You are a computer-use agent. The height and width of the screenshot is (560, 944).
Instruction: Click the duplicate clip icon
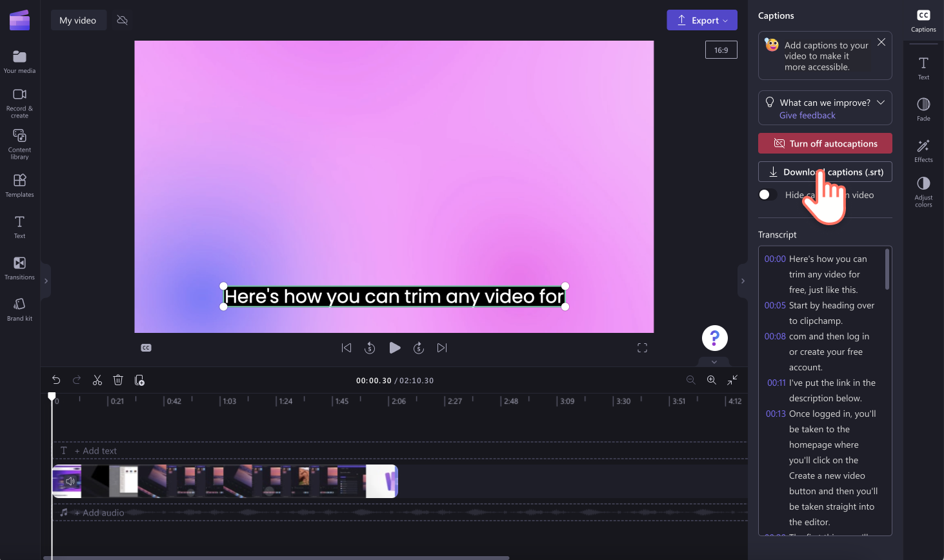click(x=139, y=380)
